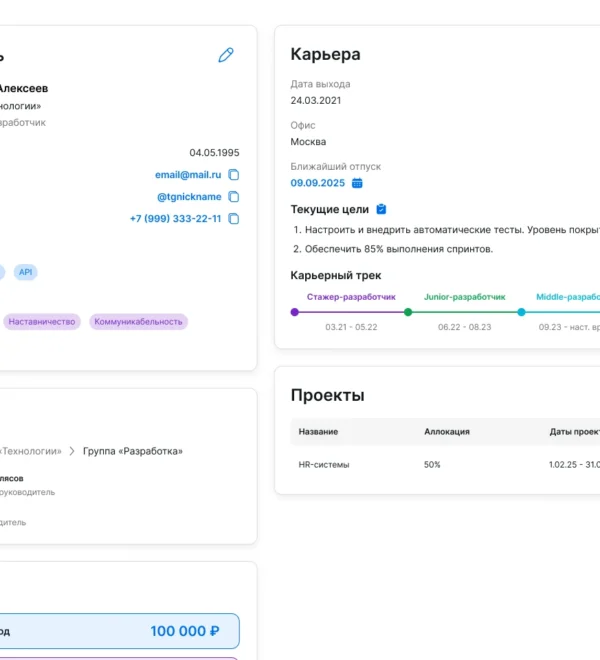Click the period 06.22 - 08.23
Viewport: 600px width, 660px height.
[464, 327]
